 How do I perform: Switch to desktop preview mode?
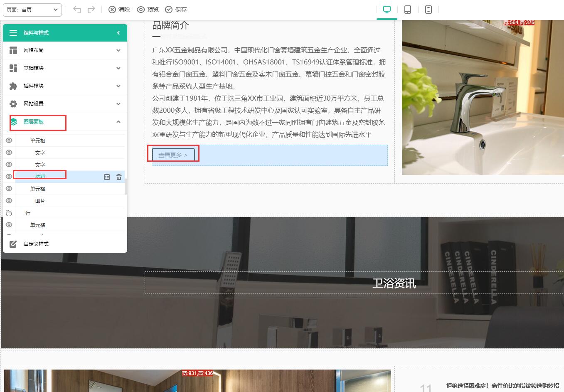pos(387,10)
